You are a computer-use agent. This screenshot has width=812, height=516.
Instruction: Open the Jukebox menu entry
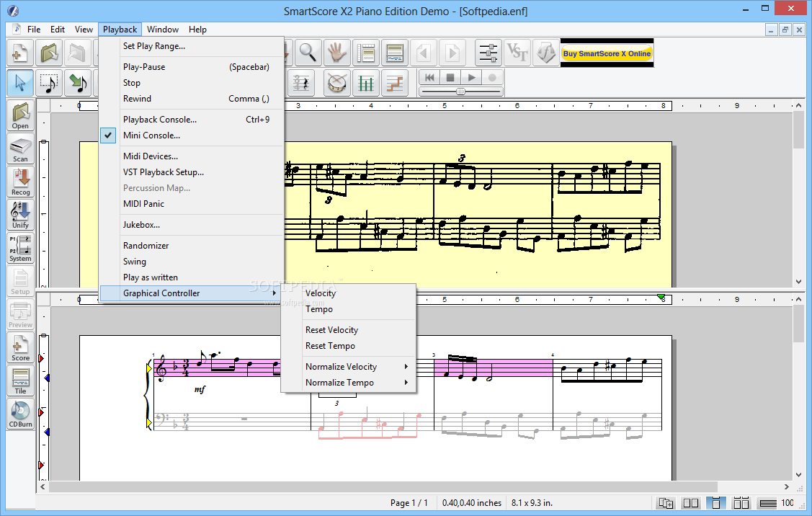pyautogui.click(x=192, y=225)
